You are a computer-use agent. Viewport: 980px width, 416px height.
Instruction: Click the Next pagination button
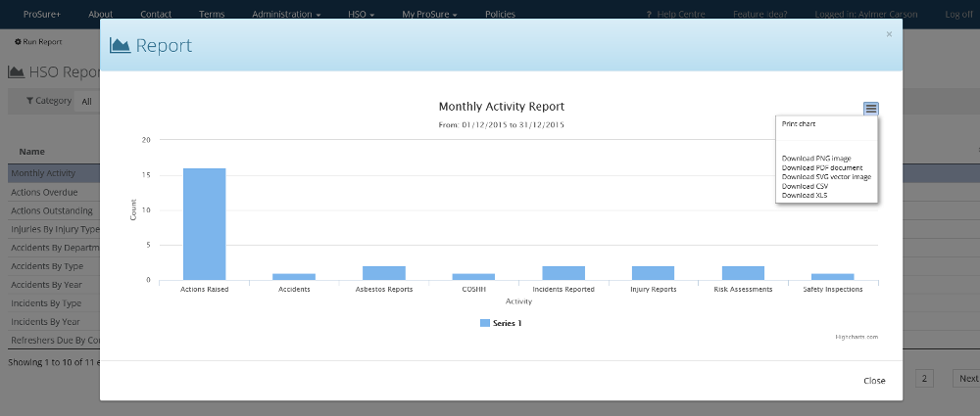point(967,379)
